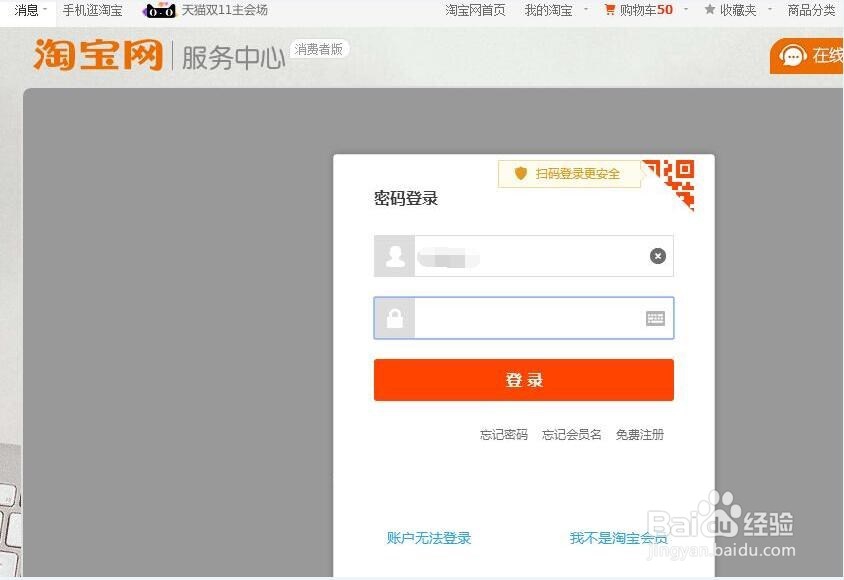
Task: Click the 我不是淘宝会员 link
Action: [x=618, y=537]
